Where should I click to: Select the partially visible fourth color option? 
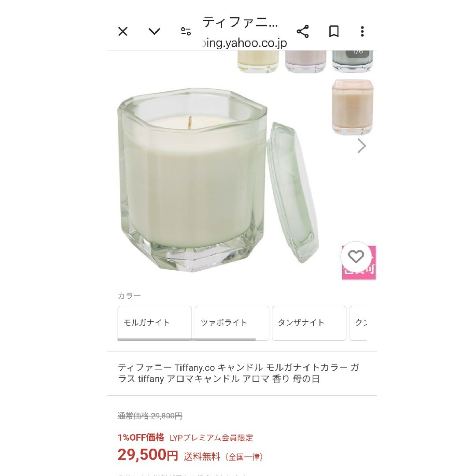click(x=358, y=323)
